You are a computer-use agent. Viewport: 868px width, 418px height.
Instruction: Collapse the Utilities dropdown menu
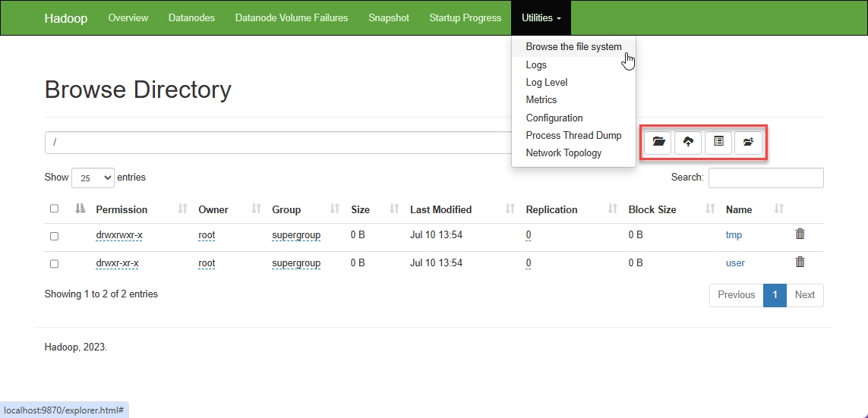541,17
